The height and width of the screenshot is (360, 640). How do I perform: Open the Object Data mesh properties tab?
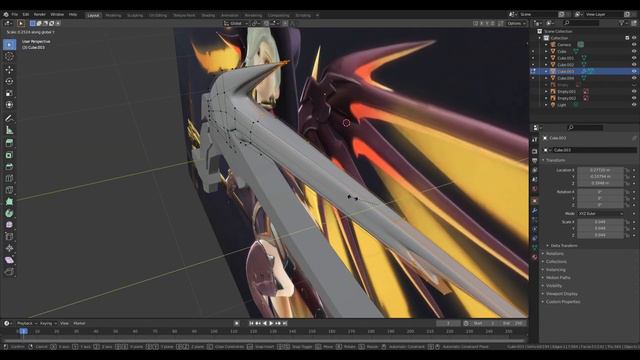pyautogui.click(x=535, y=247)
